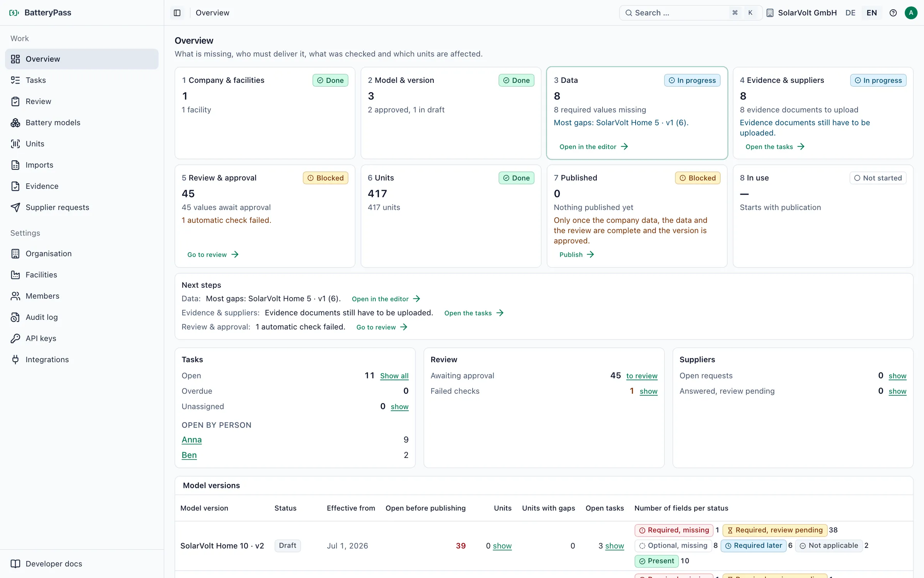Show Answered, review pending supplier requests

click(897, 391)
